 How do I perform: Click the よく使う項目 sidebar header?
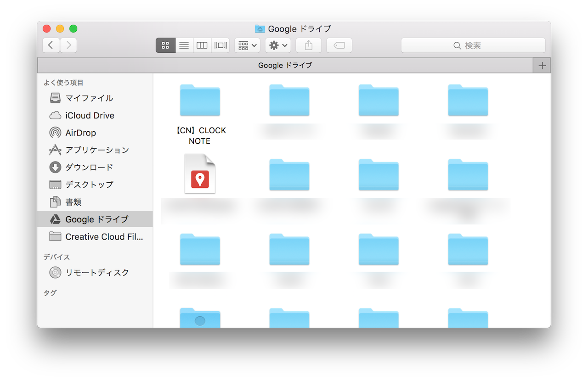(x=63, y=83)
